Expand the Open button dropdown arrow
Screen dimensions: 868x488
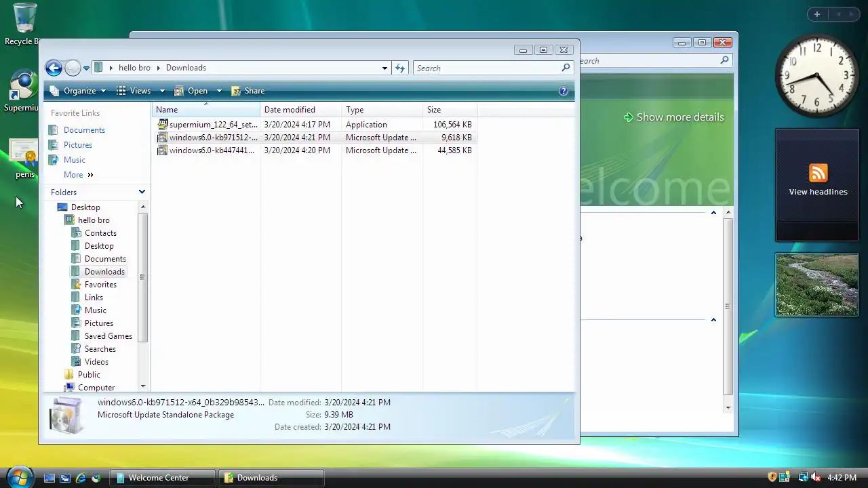tap(219, 91)
